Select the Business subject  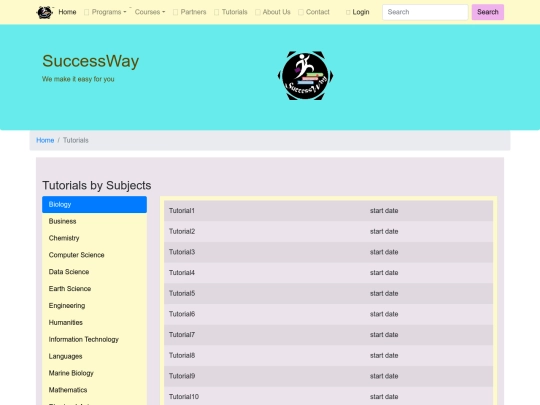click(x=94, y=221)
